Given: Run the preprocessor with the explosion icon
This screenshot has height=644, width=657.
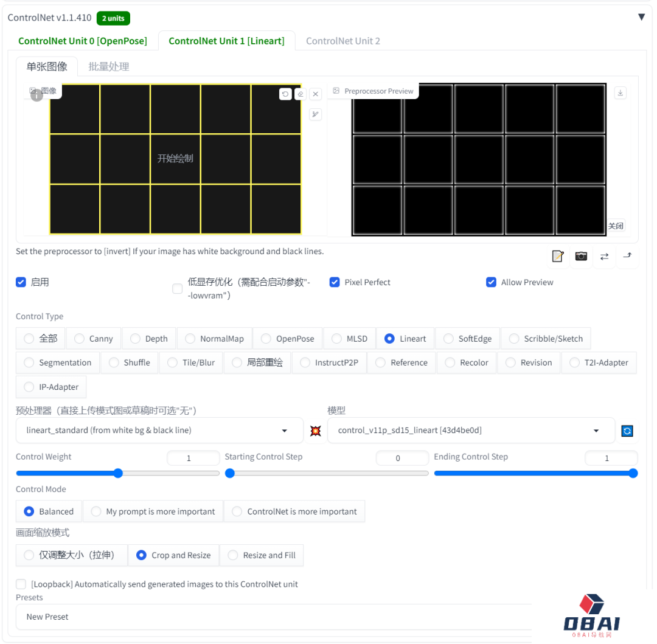Looking at the screenshot, I should (x=315, y=431).
